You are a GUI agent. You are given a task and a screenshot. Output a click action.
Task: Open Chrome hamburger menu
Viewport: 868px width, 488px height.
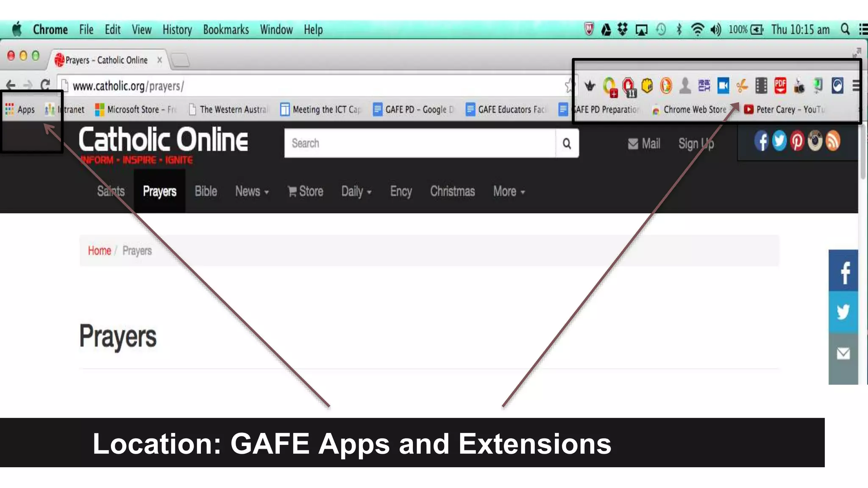pos(856,86)
